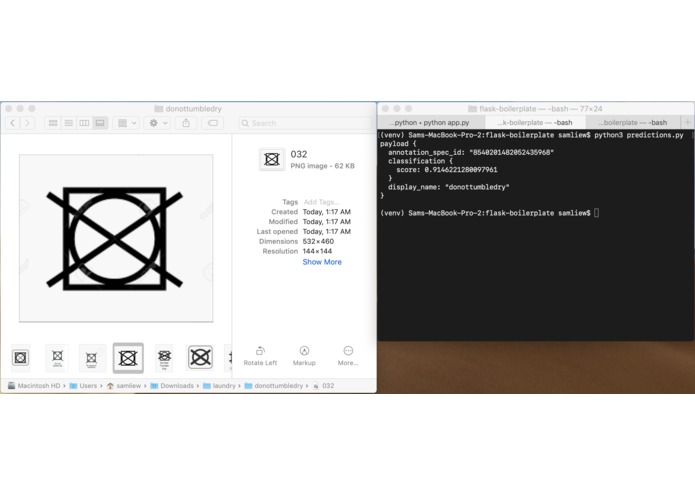Switch to the python app.py Terminal tab

(432, 122)
